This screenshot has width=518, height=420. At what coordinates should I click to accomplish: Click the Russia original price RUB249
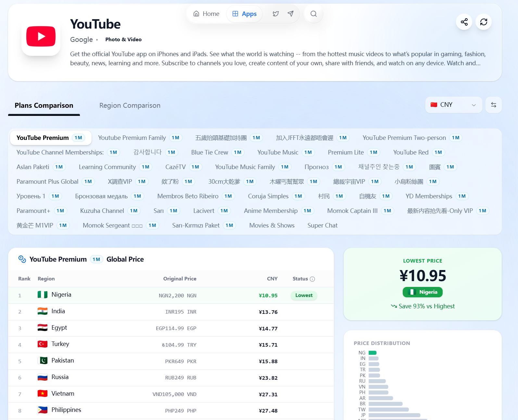coord(181,378)
